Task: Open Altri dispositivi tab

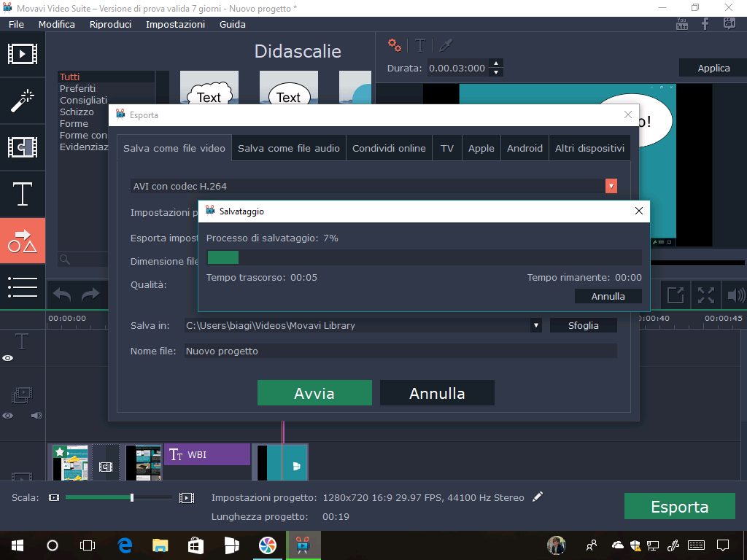Action: click(589, 148)
